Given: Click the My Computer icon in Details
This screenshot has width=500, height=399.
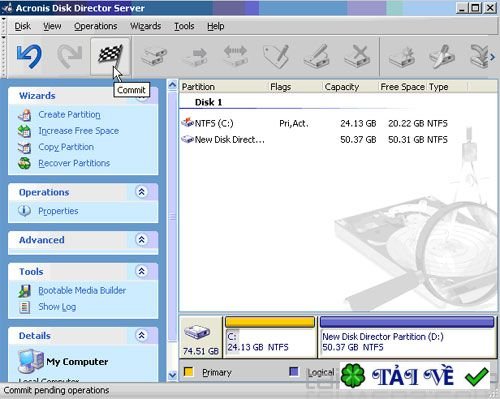Looking at the screenshot, I should click(31, 361).
